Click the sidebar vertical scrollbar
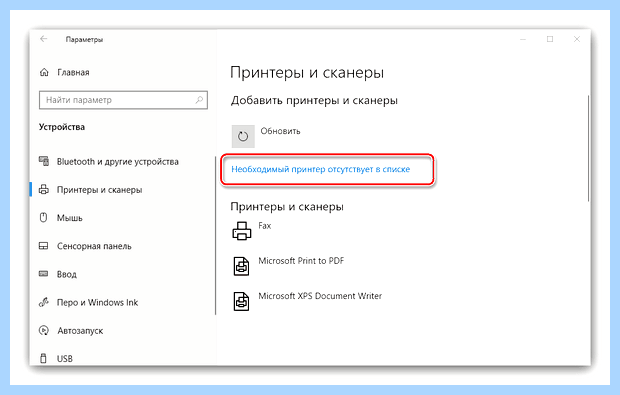The height and width of the screenshot is (395, 620). [x=215, y=235]
